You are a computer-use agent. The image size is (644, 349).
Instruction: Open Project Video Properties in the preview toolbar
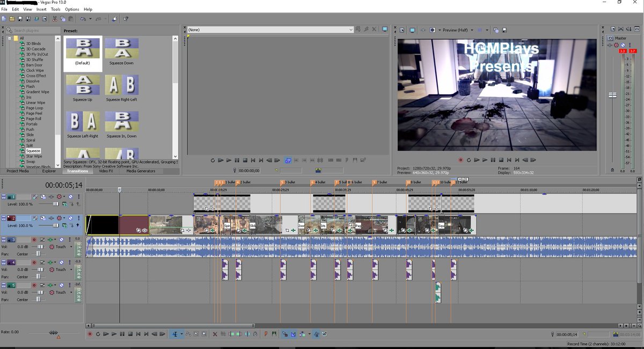(x=401, y=30)
